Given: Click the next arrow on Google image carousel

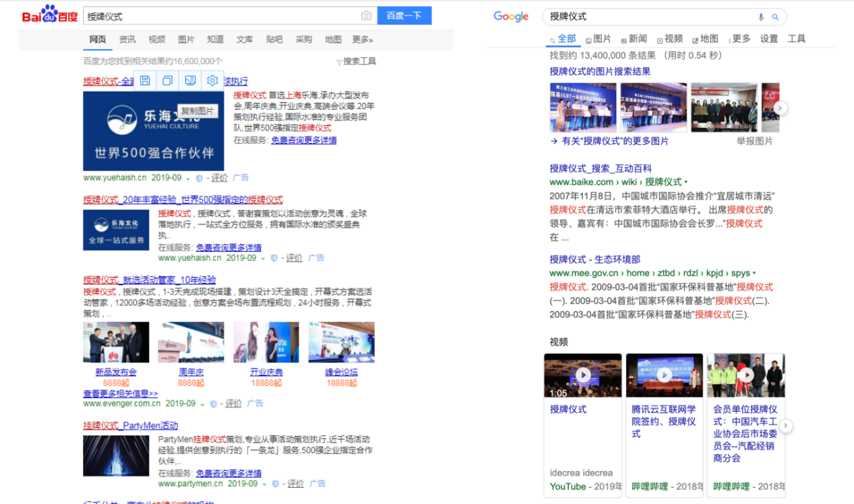Looking at the screenshot, I should pos(780,108).
